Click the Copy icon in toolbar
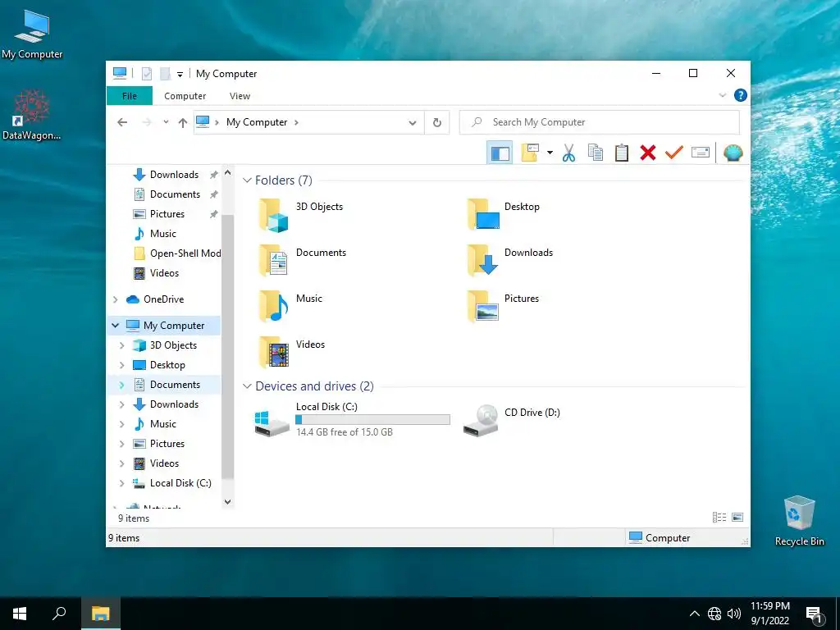This screenshot has height=630, width=840. click(x=596, y=153)
